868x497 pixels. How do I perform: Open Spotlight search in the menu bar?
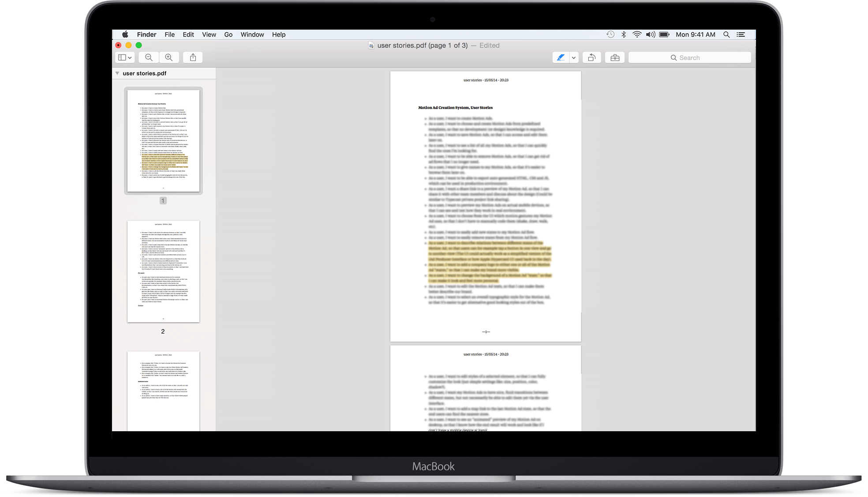pyautogui.click(x=726, y=34)
